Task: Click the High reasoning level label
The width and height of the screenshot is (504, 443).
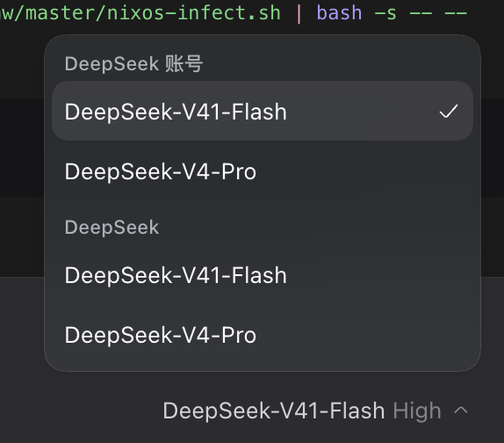Action: 417,410
